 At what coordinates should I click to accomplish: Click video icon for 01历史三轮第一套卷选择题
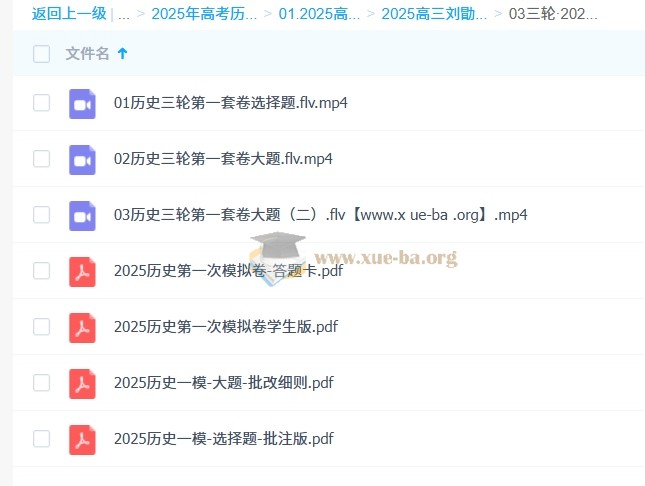pos(81,103)
